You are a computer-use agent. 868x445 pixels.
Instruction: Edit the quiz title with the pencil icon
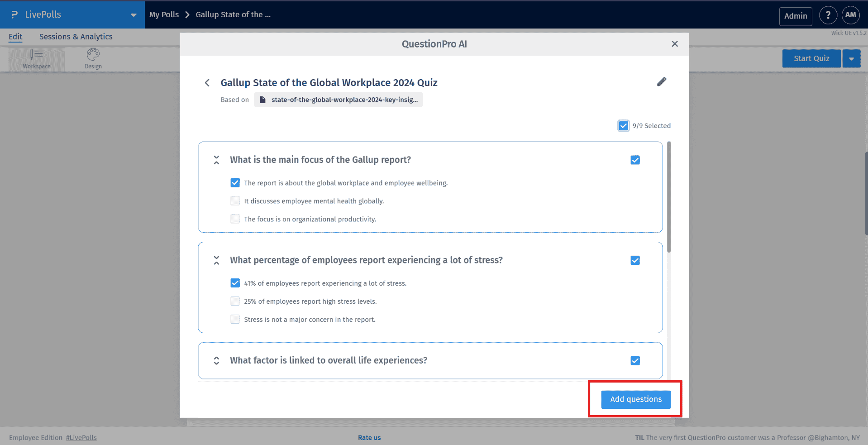pyautogui.click(x=661, y=81)
